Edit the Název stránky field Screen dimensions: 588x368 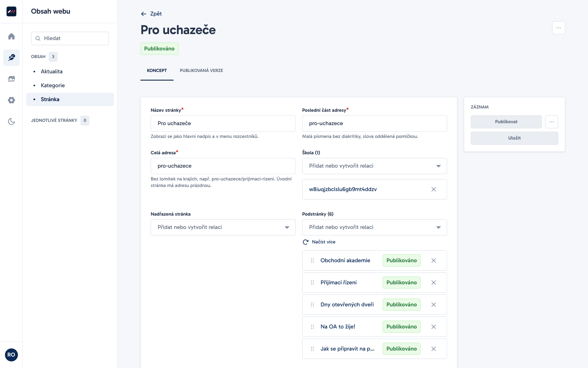(223, 123)
